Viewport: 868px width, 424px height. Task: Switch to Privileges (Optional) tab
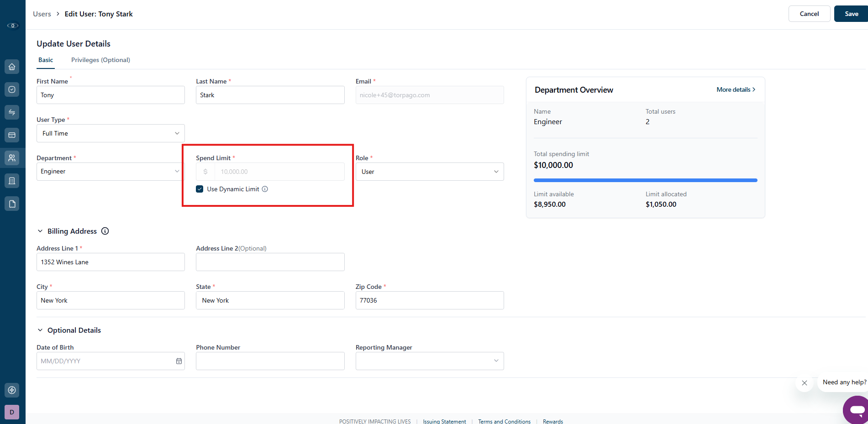(x=100, y=60)
